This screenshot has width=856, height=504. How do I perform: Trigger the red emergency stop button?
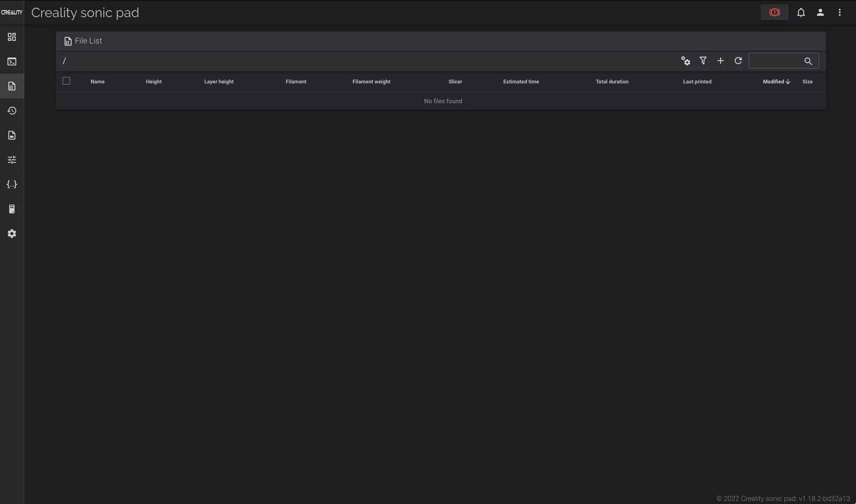tap(775, 12)
